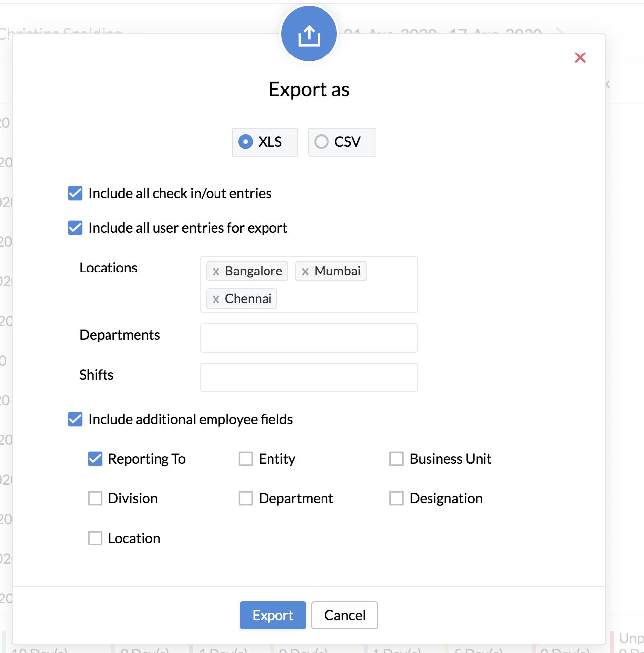Close the Export dialog with red X
644x653 pixels.
point(580,58)
